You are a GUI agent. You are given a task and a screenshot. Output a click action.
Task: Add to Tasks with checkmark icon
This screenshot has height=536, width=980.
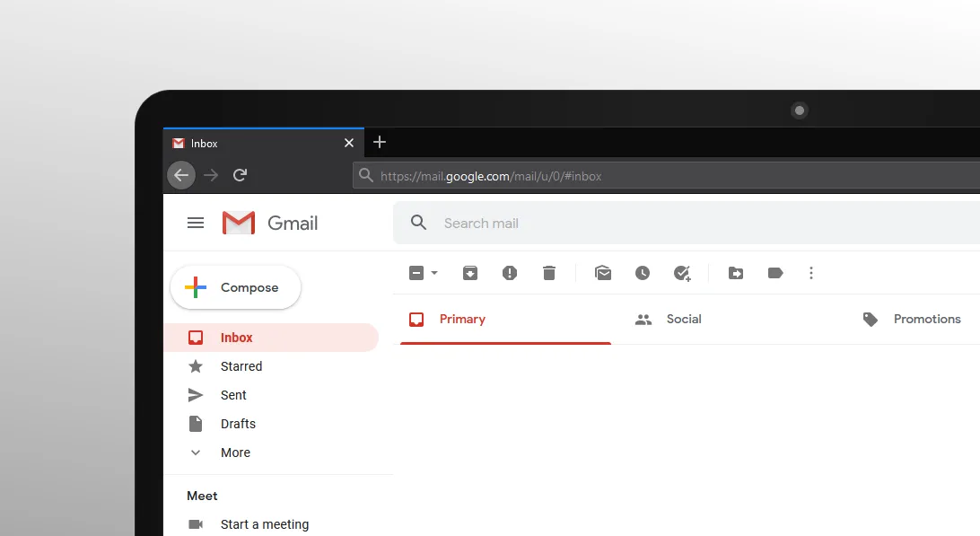coord(682,273)
